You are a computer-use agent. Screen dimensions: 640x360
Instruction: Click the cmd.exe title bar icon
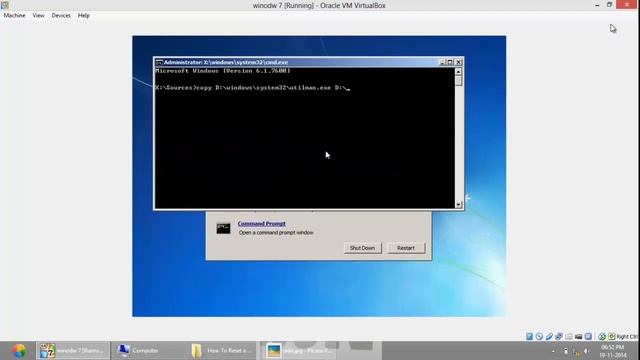click(159, 62)
